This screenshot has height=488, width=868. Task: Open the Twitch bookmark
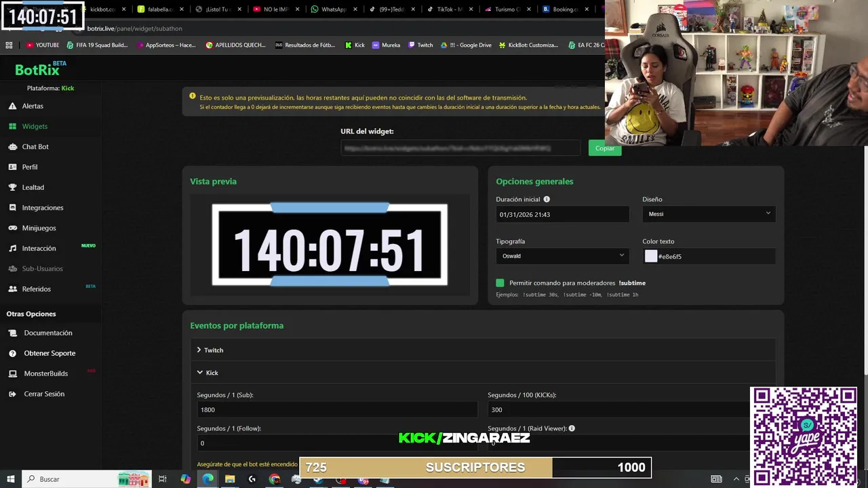420,45
